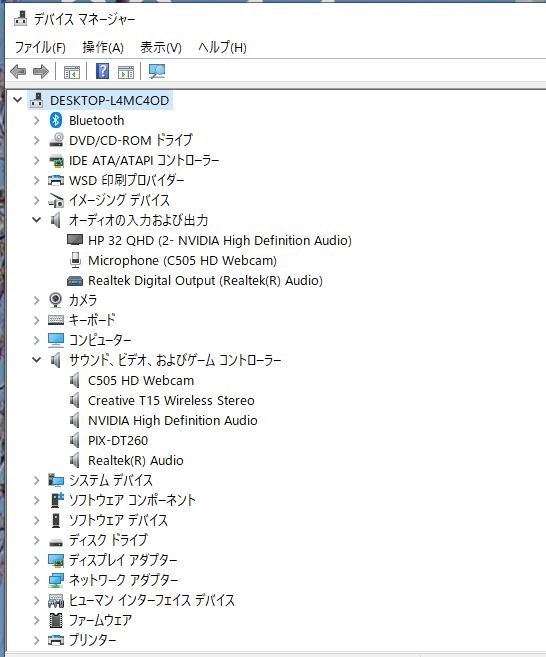
Task: Collapse the DESKTOP-L4MC4OD root node
Action: click(x=18, y=100)
